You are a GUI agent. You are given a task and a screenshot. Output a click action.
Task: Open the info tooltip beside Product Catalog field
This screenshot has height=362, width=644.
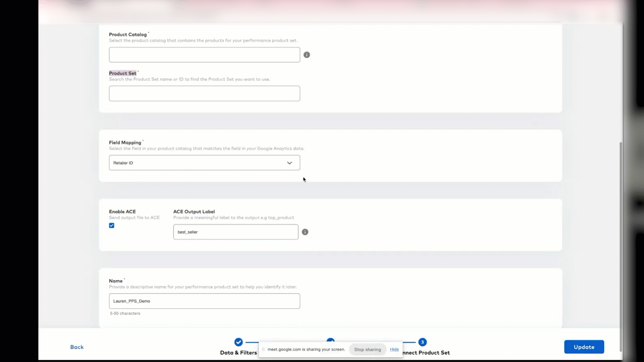click(307, 55)
